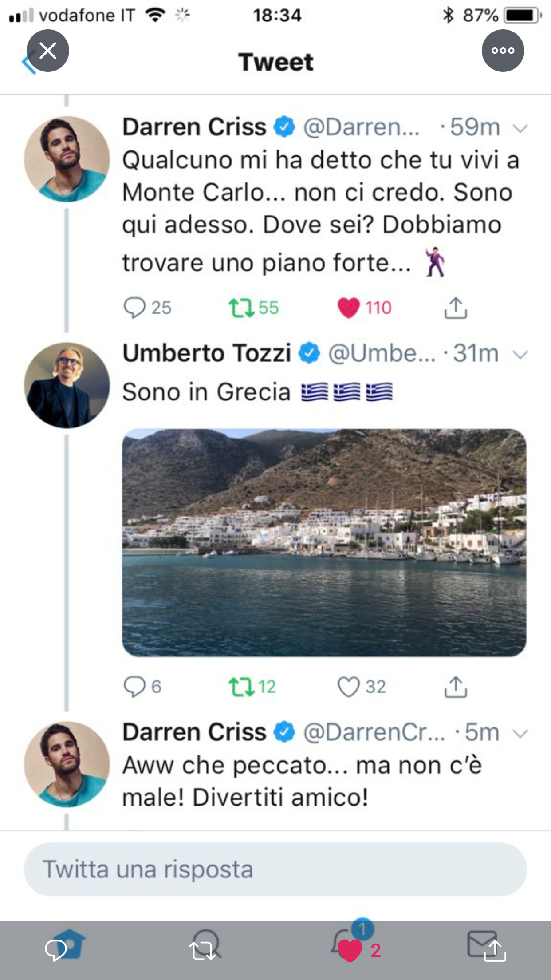Close the tweet image viewer
Viewport: 551px width, 980px height.
[48, 51]
